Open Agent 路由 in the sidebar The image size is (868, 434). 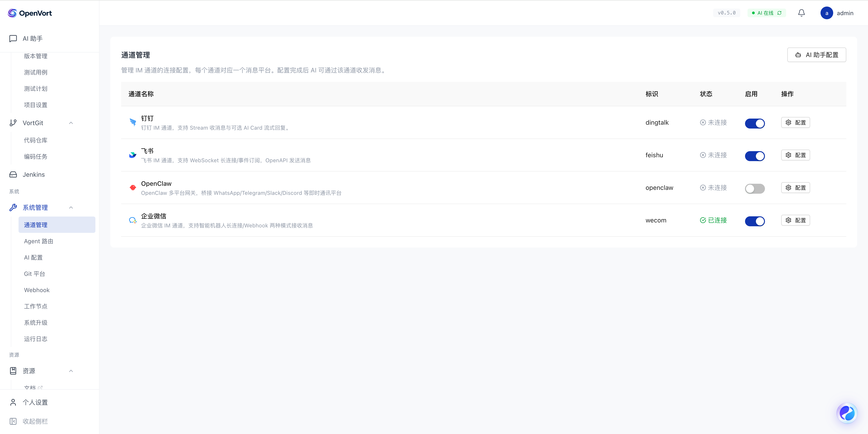(x=38, y=241)
